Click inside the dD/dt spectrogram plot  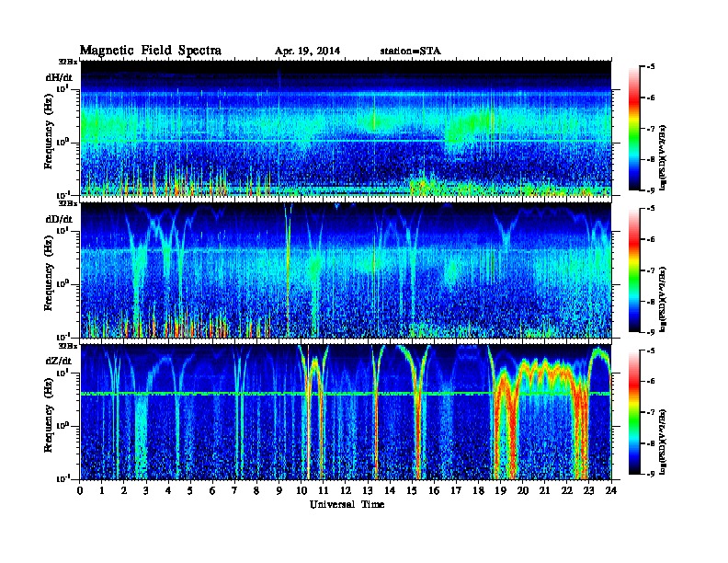346,270
